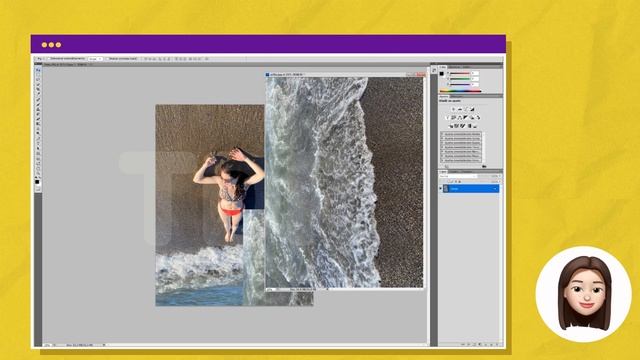This screenshot has height=360, width=640.
Task: Select the Eraser tool
Action: coord(38,118)
